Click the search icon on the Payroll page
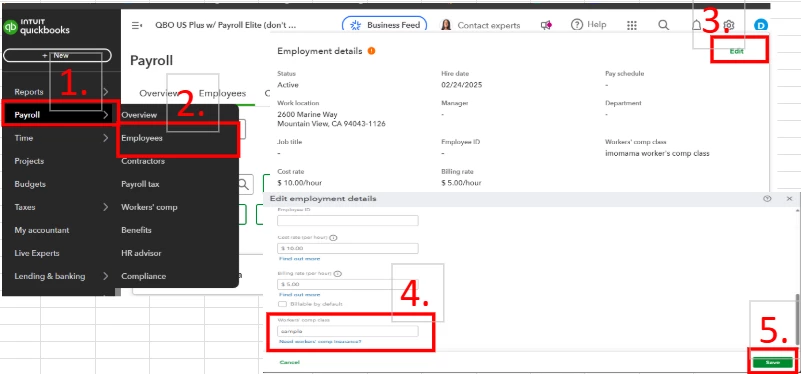This screenshot has width=801, height=374. point(244,184)
